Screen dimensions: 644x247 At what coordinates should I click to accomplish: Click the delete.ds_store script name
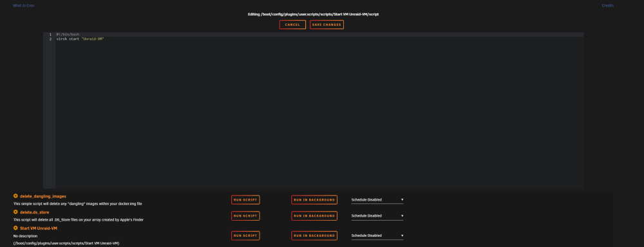pyautogui.click(x=35, y=212)
